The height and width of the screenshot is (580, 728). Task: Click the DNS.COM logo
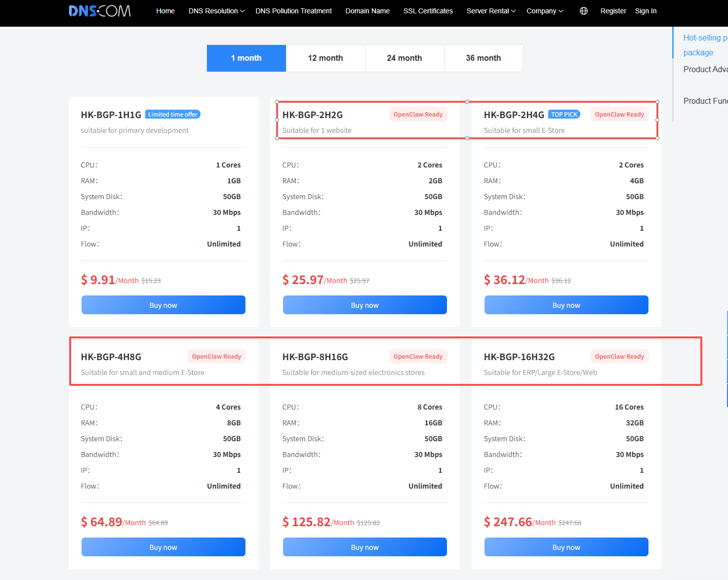click(99, 11)
